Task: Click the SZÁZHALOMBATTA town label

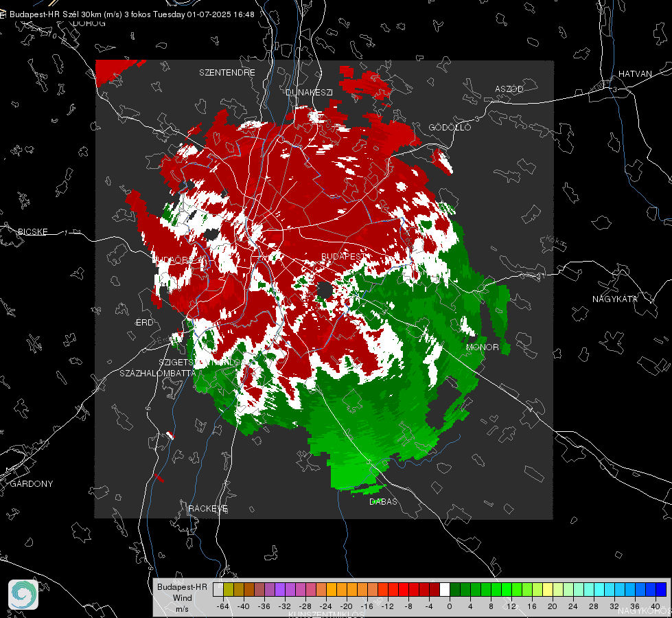Action: (x=158, y=373)
